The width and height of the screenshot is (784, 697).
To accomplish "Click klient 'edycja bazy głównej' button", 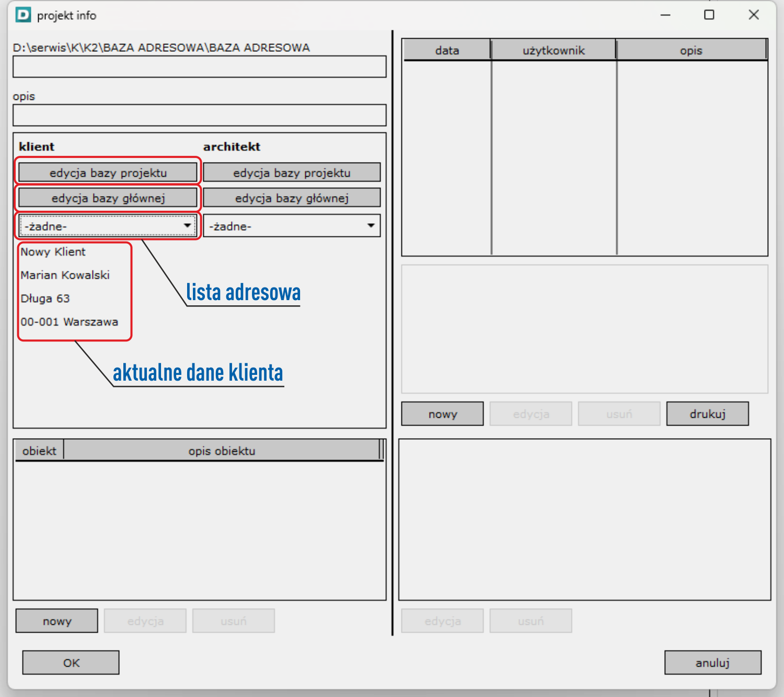I will click(x=108, y=198).
